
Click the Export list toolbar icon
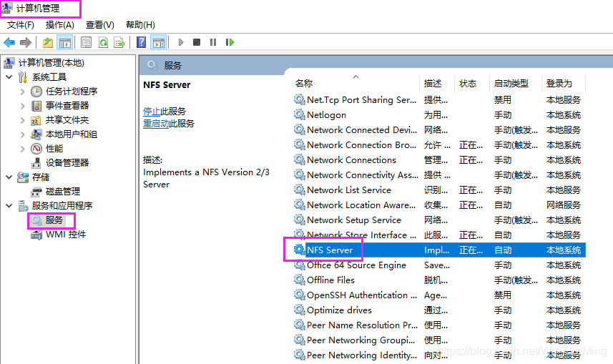point(119,42)
